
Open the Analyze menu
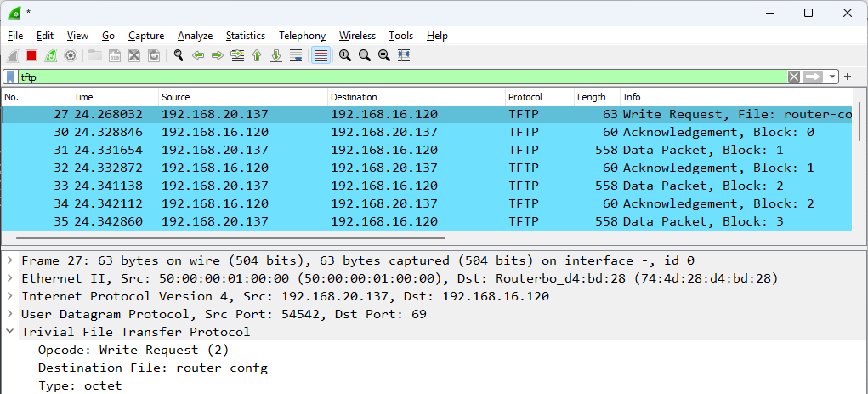click(x=195, y=36)
